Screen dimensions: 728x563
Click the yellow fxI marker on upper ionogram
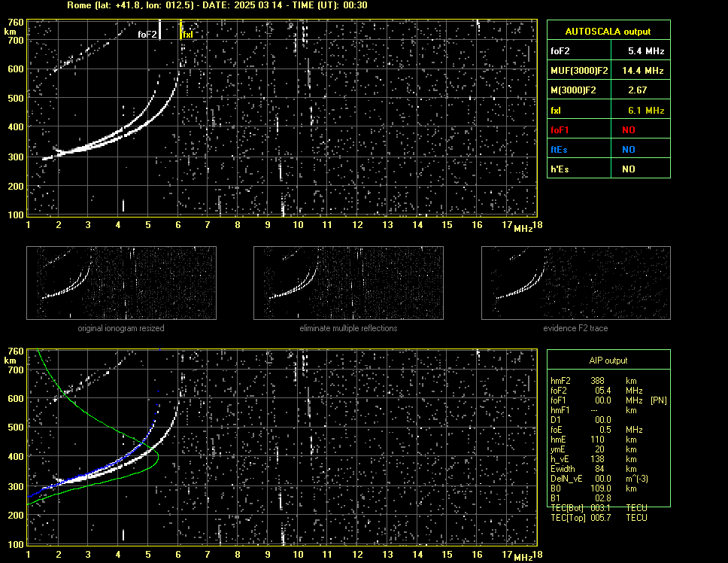coord(180,30)
